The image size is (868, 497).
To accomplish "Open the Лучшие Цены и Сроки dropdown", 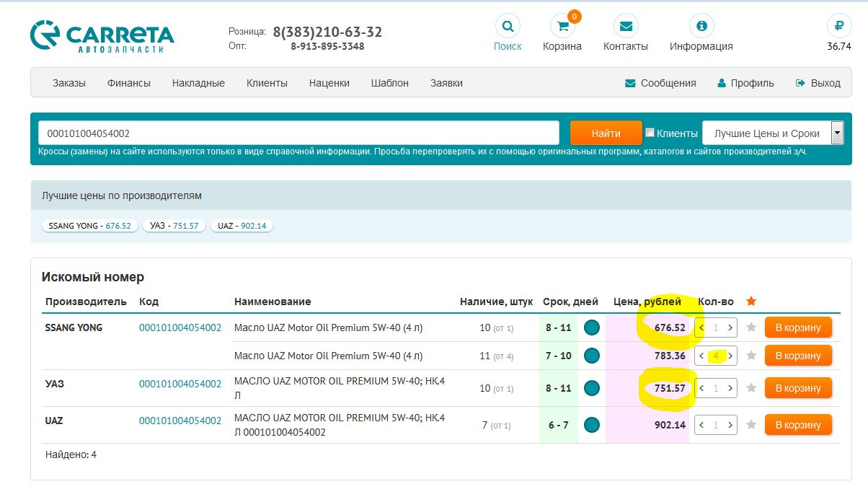I will point(773,133).
